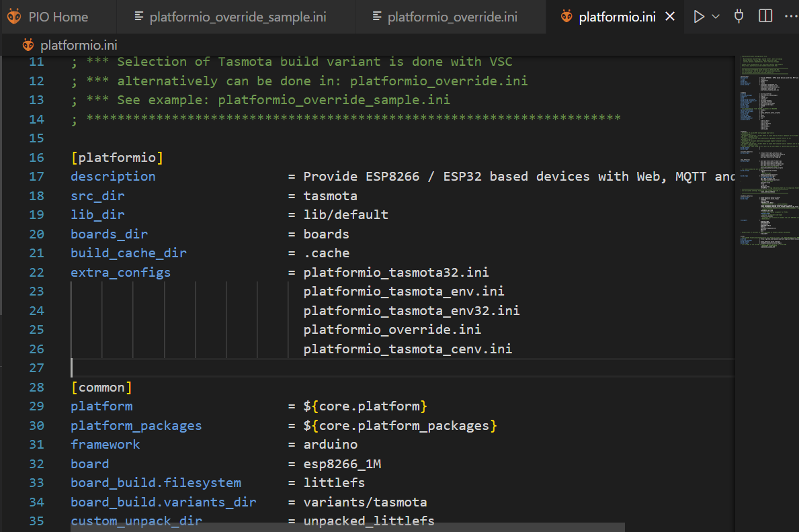Click line number 27 in the gutter
The width and height of the screenshot is (799, 532).
(x=37, y=368)
